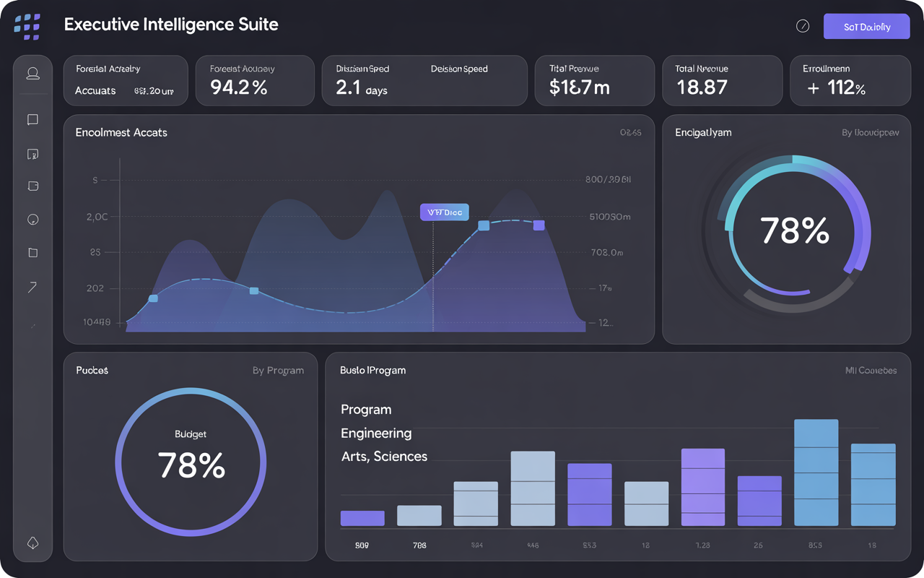Click the Executive Intelligence Suite logo
The image size is (924, 578).
pos(27,26)
